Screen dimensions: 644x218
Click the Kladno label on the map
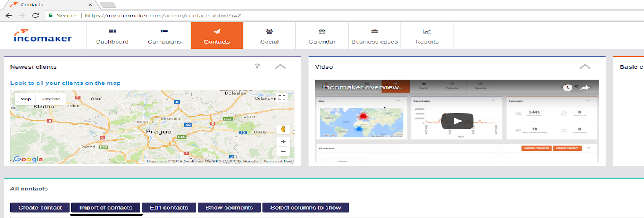click(44, 106)
